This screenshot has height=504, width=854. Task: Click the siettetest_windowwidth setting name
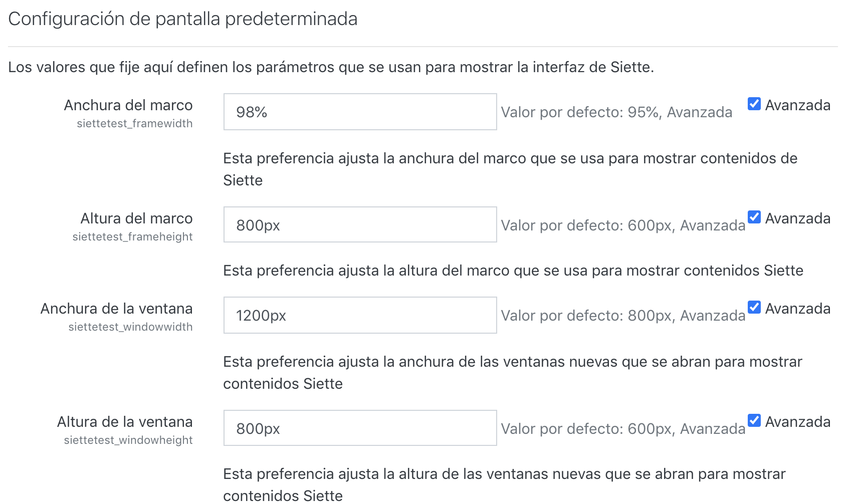pos(130,327)
